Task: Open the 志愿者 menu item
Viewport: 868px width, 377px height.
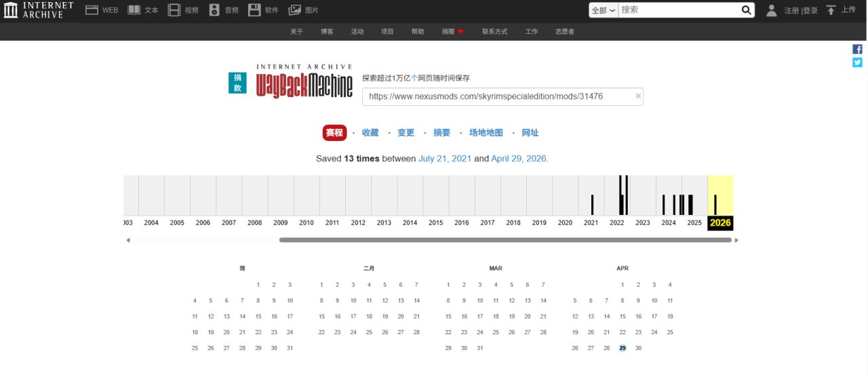Action: click(x=565, y=31)
